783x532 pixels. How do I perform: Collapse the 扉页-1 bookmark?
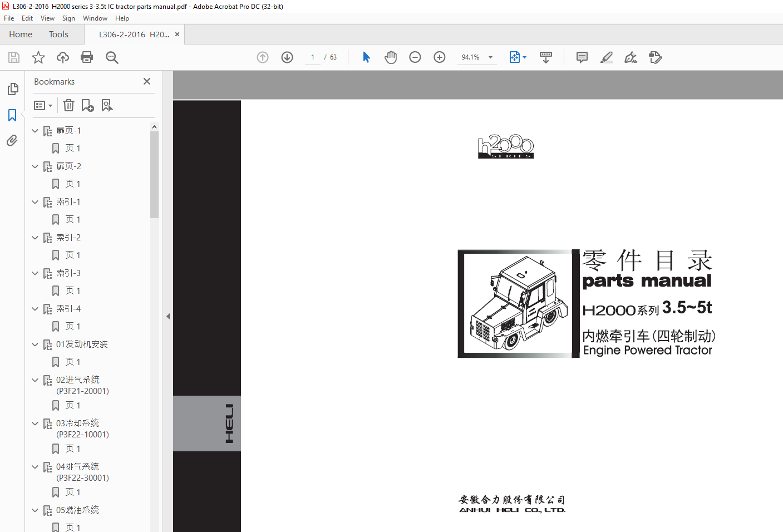pyautogui.click(x=35, y=131)
